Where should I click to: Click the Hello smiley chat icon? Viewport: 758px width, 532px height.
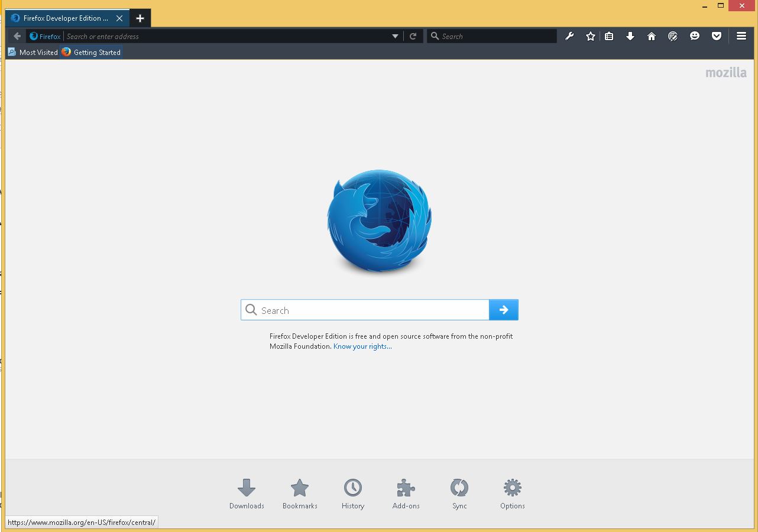(695, 36)
